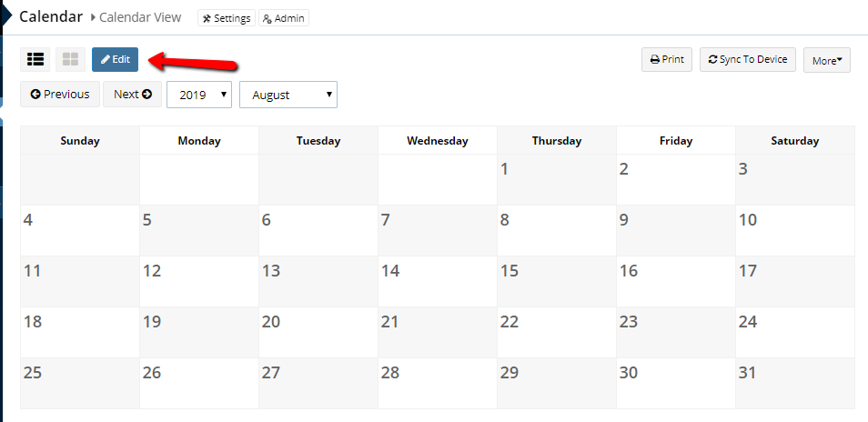The image size is (868, 422).
Task: Select August 15 on the calendar
Action: (556, 282)
